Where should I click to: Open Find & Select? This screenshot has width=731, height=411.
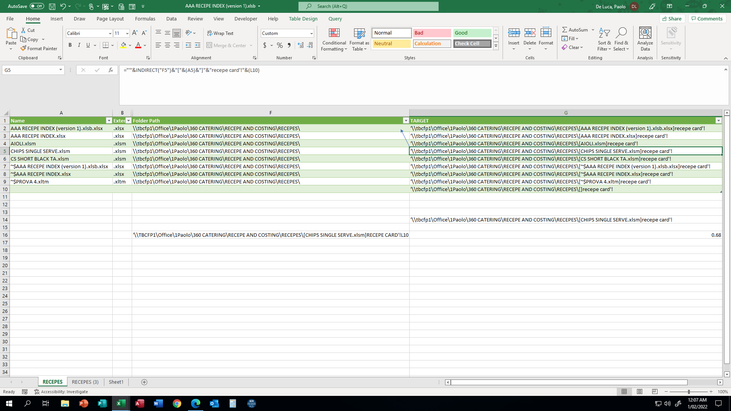[x=621, y=40]
